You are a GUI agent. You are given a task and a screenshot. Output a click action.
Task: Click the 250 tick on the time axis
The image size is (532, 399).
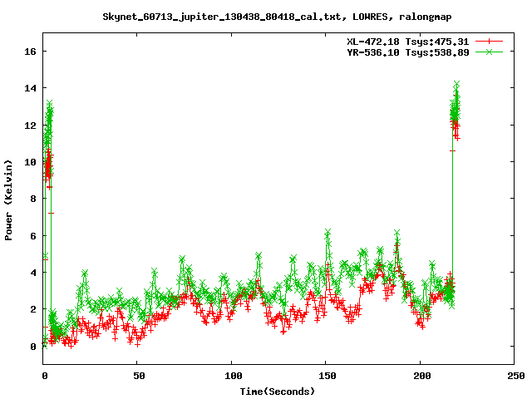pyautogui.click(x=514, y=376)
